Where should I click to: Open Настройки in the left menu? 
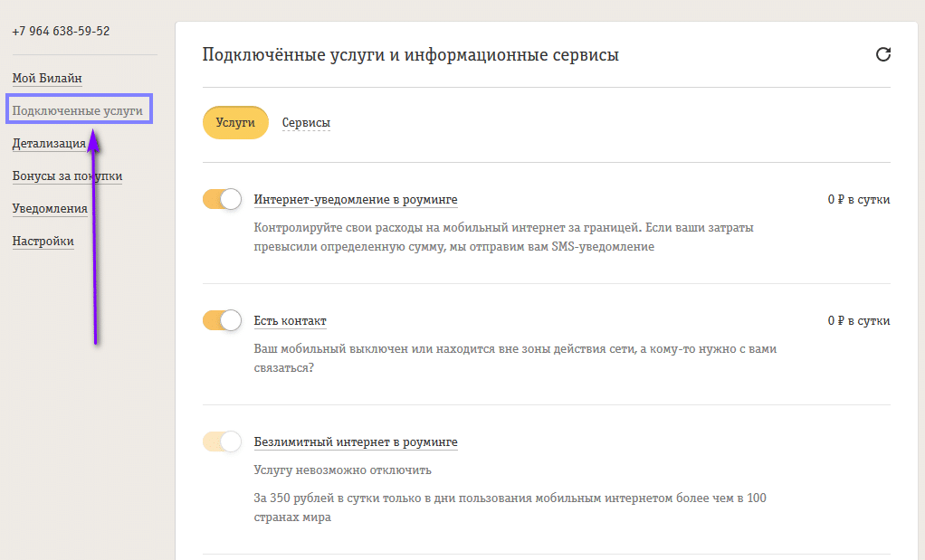[43, 242]
